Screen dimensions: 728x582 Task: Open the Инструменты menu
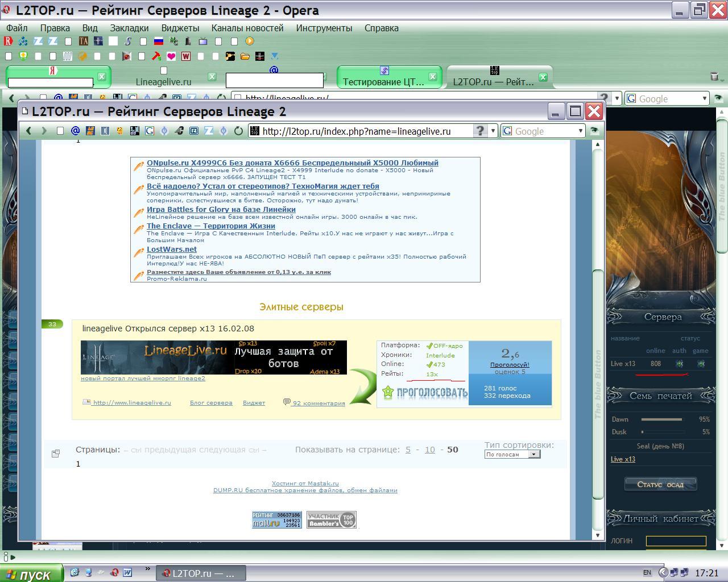(x=324, y=28)
